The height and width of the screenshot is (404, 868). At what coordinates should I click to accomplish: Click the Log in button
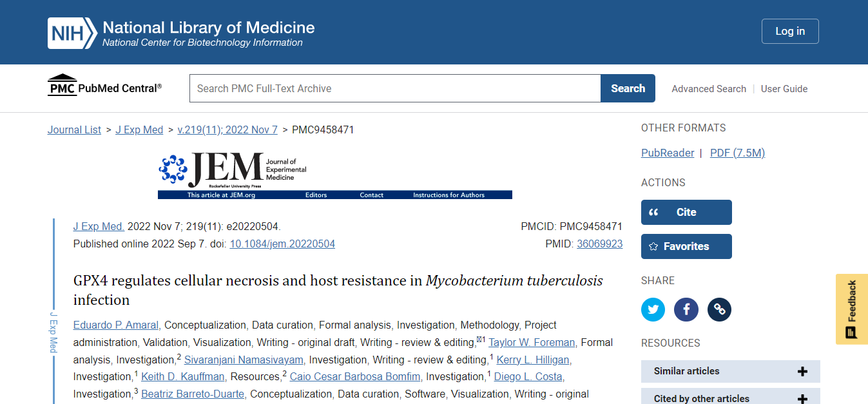[790, 31]
